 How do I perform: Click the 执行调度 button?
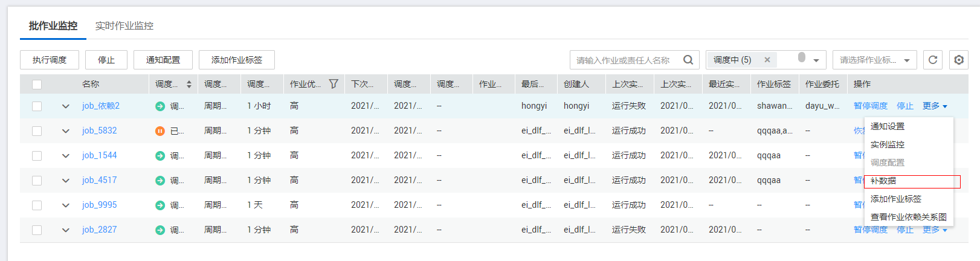click(50, 60)
